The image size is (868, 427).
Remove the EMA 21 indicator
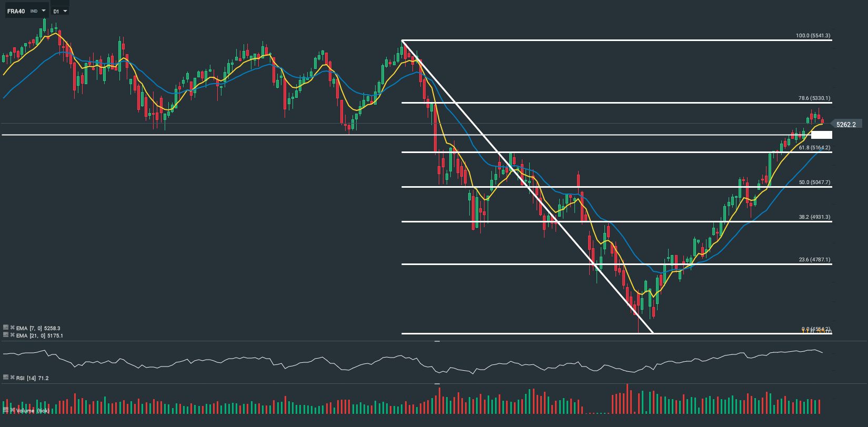(x=12, y=334)
